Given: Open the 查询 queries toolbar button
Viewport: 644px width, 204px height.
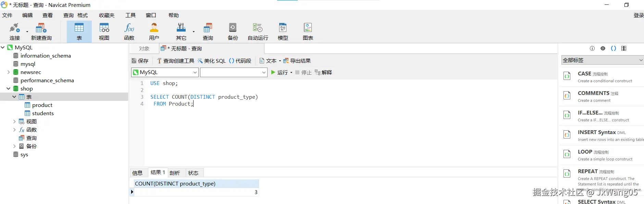Looking at the screenshot, I should pos(208,31).
